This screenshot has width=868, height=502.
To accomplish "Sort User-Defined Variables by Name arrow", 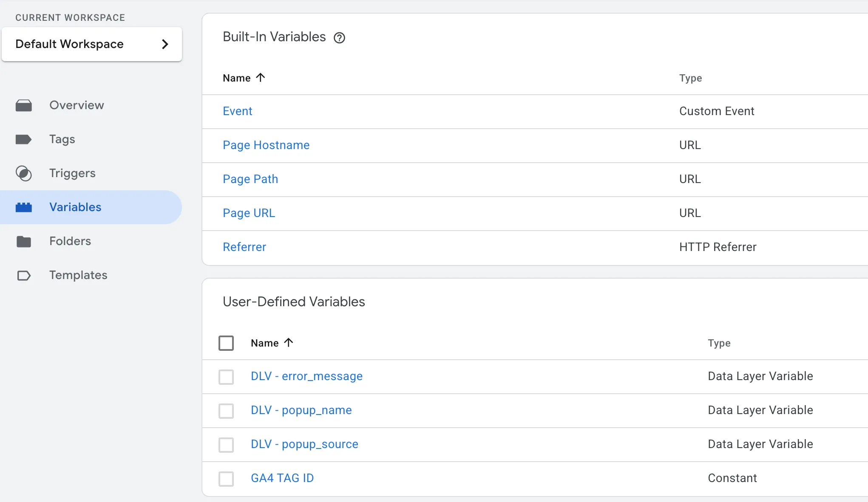I will pyautogui.click(x=289, y=343).
